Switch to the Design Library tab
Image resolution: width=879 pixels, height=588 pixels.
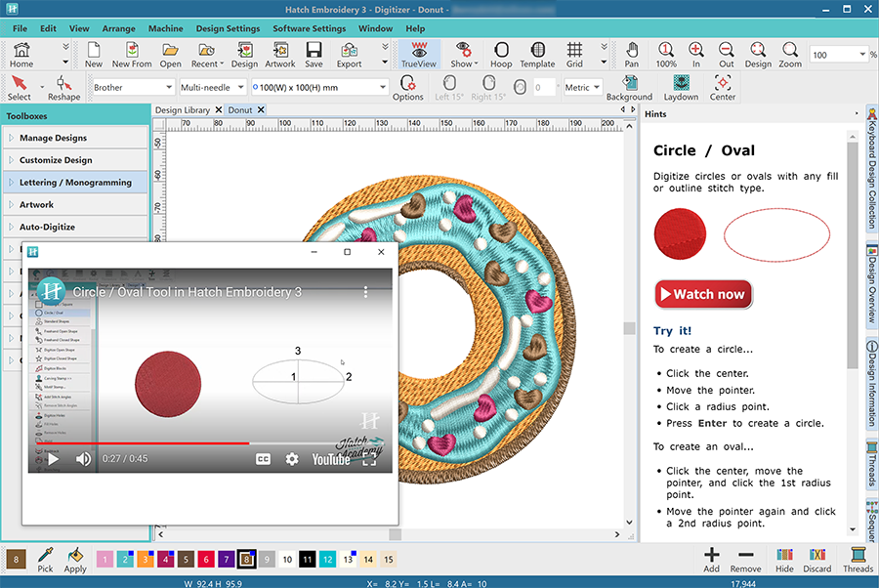click(x=183, y=110)
